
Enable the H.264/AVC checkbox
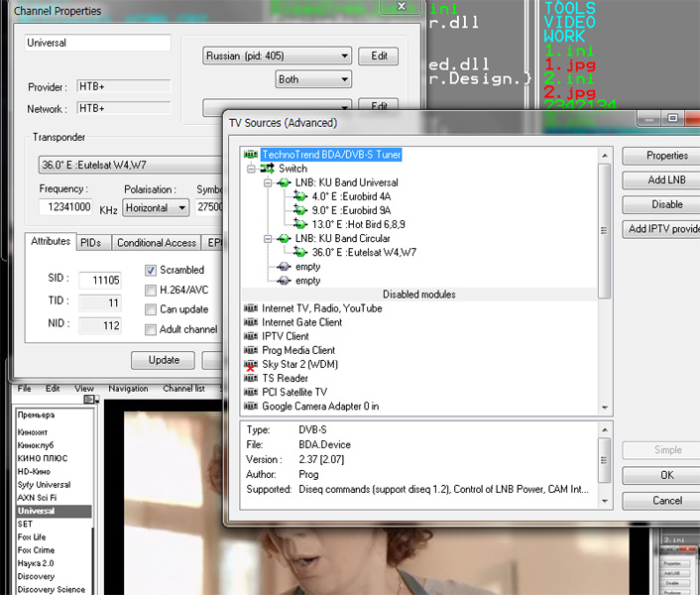click(151, 290)
